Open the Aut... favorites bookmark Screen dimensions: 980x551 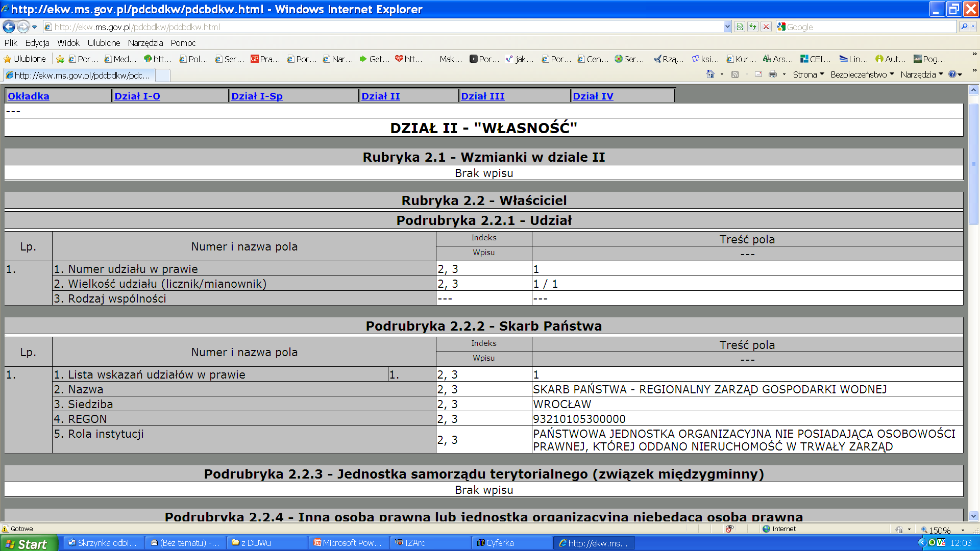pos(890,59)
